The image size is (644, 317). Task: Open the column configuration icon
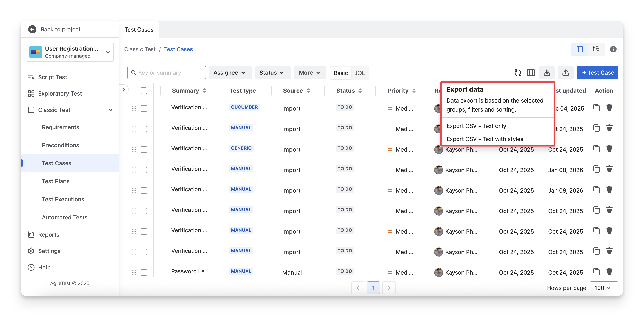pos(531,73)
